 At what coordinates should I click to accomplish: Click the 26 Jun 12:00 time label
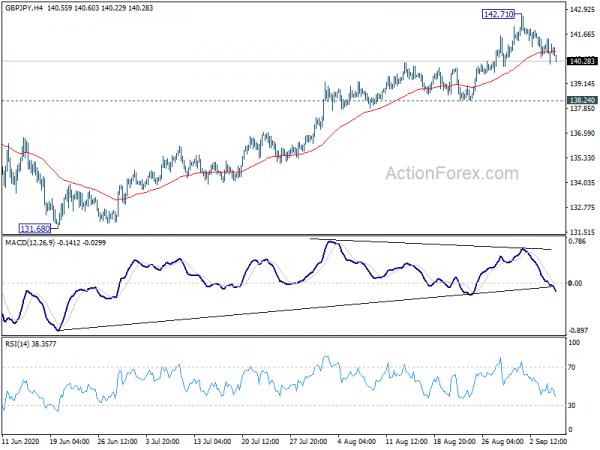click(117, 441)
